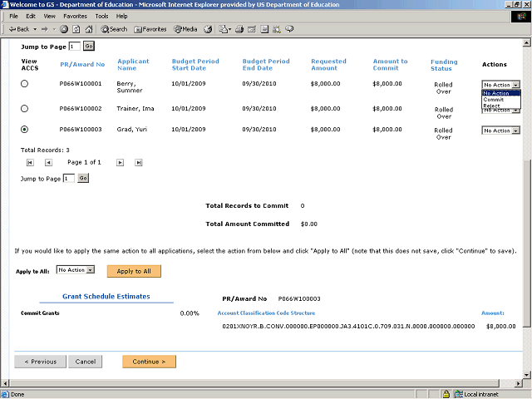The image size is (532, 399).
Task: Open the Mail button dropdown arrow
Action: [229, 29]
